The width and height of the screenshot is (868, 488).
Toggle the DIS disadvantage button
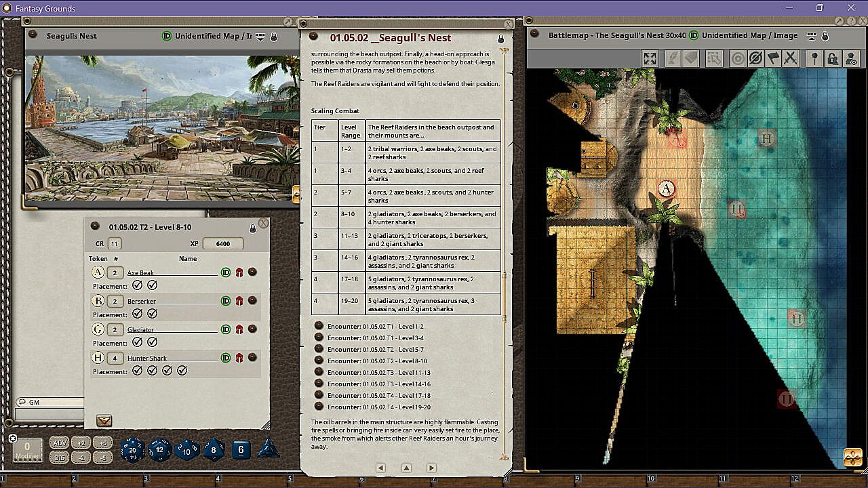60,457
